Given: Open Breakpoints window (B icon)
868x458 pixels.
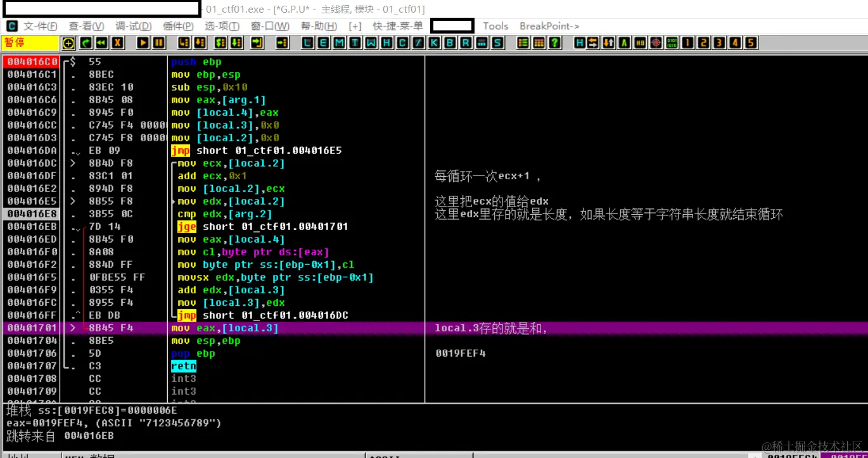Looking at the screenshot, I should click(x=450, y=43).
